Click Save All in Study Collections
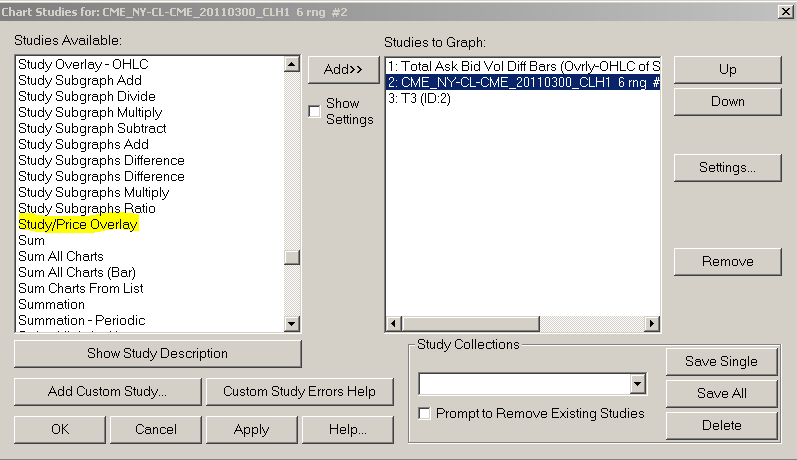Viewport: 797px width, 460px height. pos(721,393)
